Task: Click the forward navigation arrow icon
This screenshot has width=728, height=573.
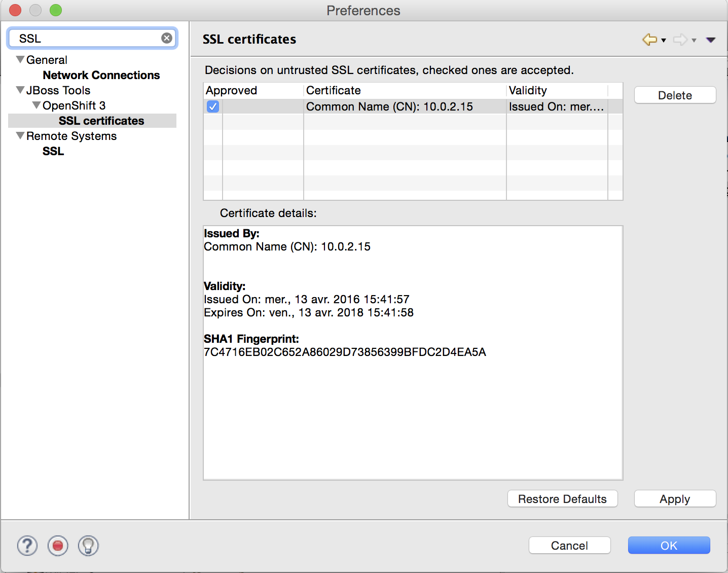Action: coord(680,40)
